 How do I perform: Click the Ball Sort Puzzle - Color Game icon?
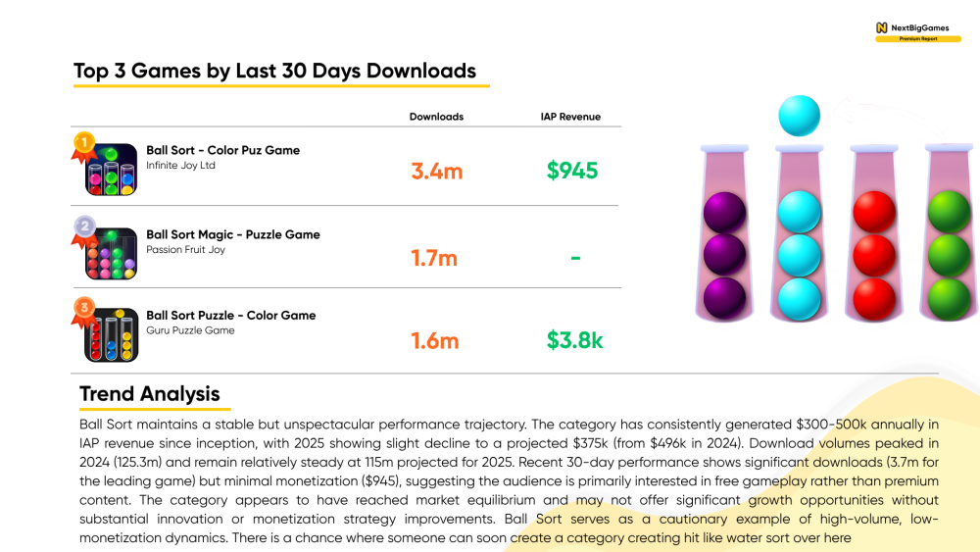click(112, 335)
